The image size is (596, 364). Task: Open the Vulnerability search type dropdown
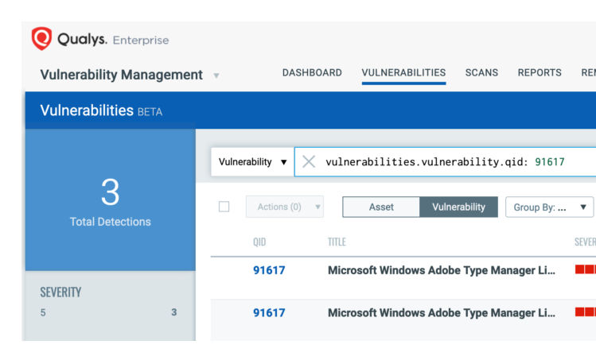[252, 161]
